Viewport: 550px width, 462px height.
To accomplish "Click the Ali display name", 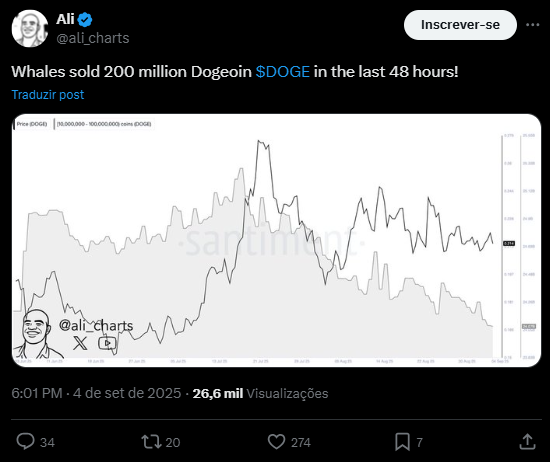I will (x=65, y=19).
